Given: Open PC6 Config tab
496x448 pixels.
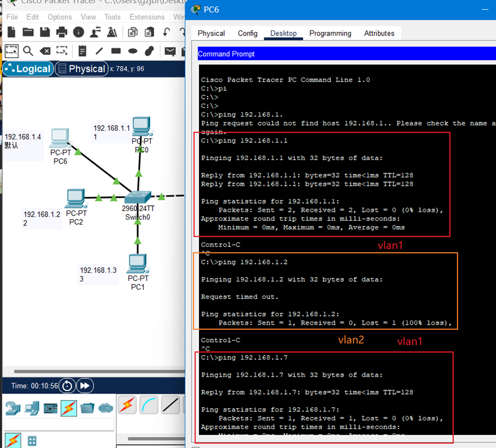Looking at the screenshot, I should [x=248, y=33].
